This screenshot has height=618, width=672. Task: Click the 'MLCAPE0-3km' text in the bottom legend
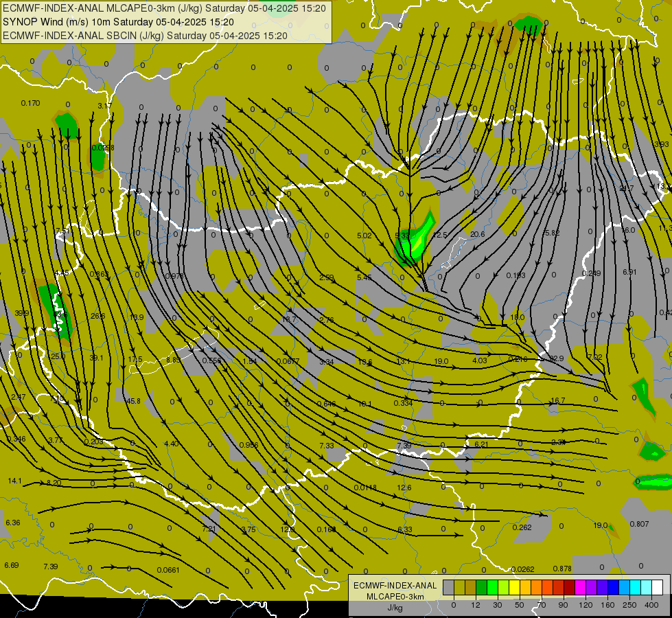(x=395, y=597)
